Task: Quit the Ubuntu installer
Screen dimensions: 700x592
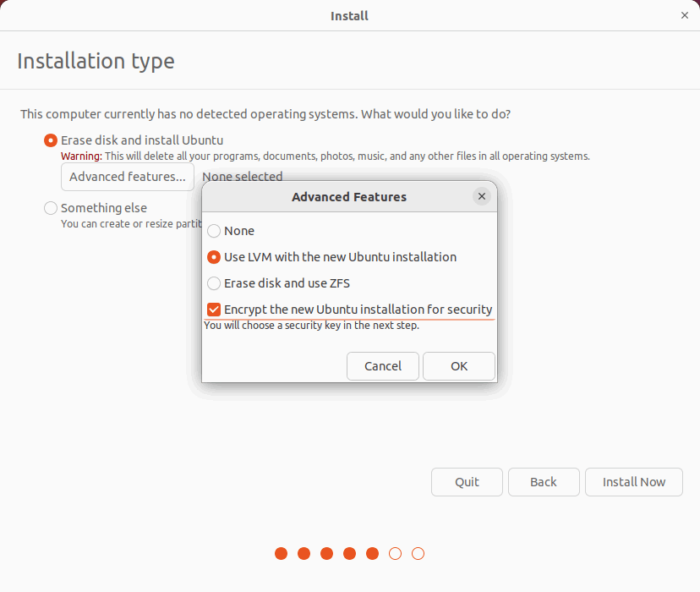Action: [x=467, y=481]
